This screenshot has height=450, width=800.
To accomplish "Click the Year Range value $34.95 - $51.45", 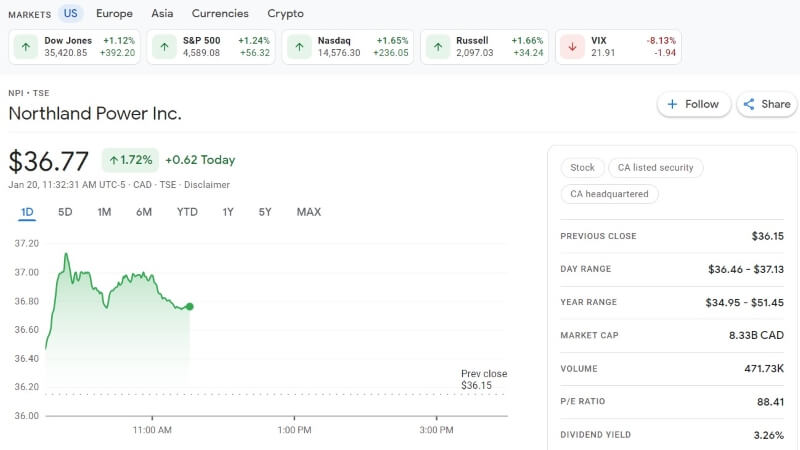I will [744, 302].
